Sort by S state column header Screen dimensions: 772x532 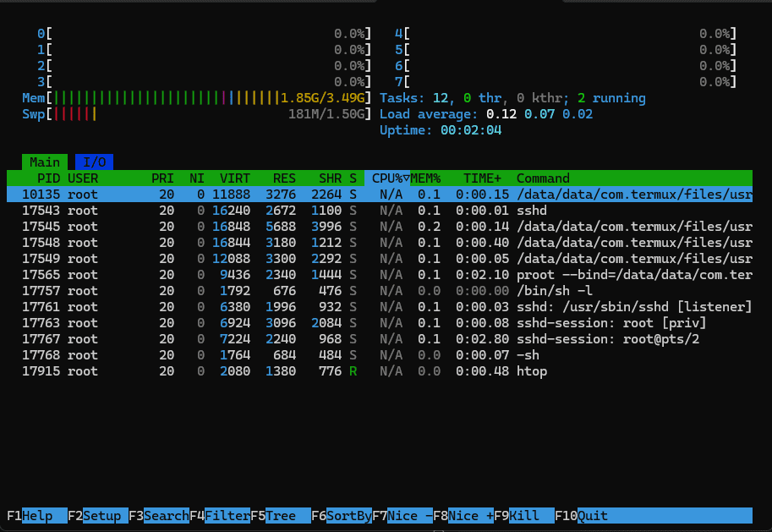click(x=353, y=178)
